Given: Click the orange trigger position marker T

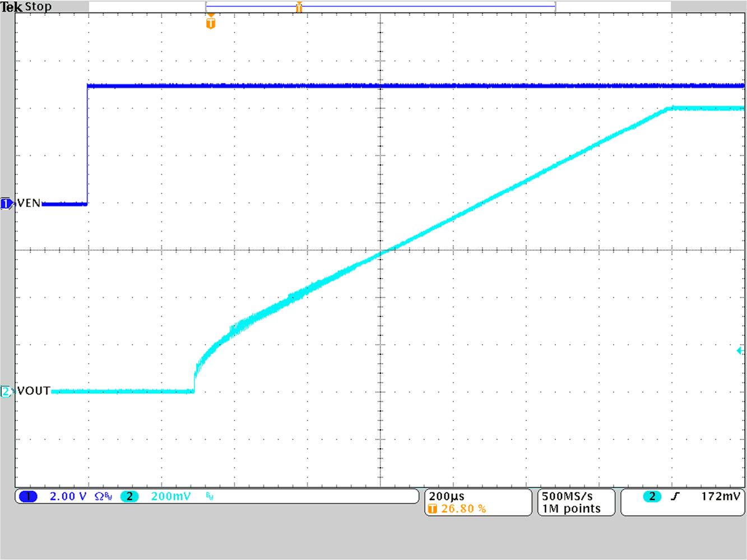Looking at the screenshot, I should [x=210, y=24].
